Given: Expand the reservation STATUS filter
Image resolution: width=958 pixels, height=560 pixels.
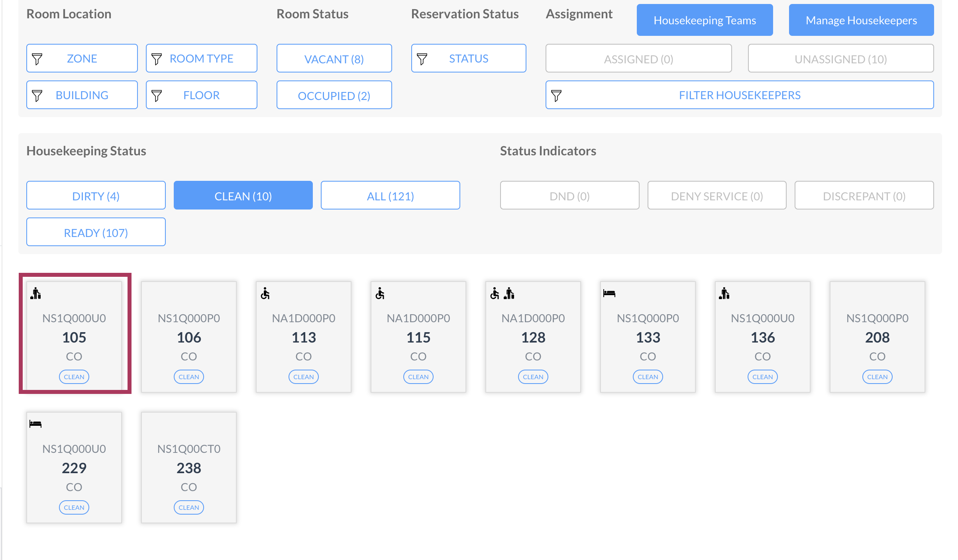Looking at the screenshot, I should (469, 59).
